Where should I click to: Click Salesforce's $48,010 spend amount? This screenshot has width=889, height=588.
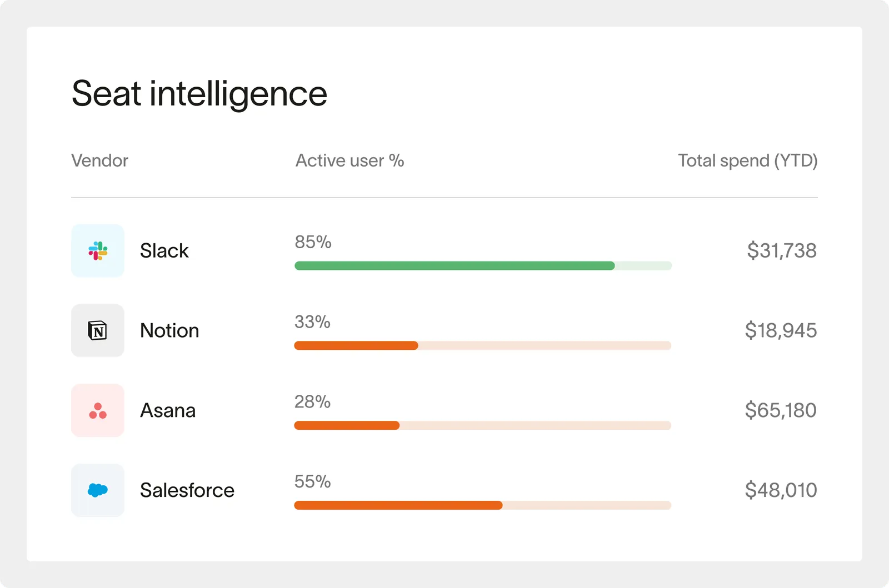[x=781, y=490]
